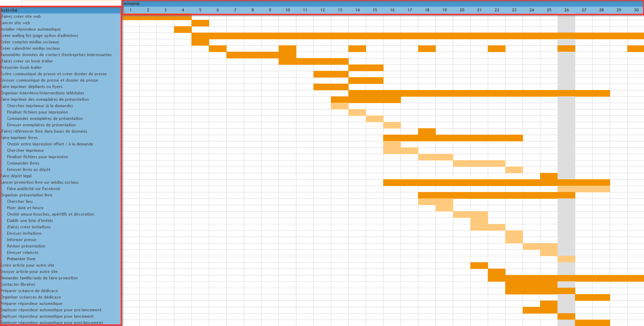This screenshot has width=644, height=326.
Task: Click week 26 column header
Action: [567, 10]
